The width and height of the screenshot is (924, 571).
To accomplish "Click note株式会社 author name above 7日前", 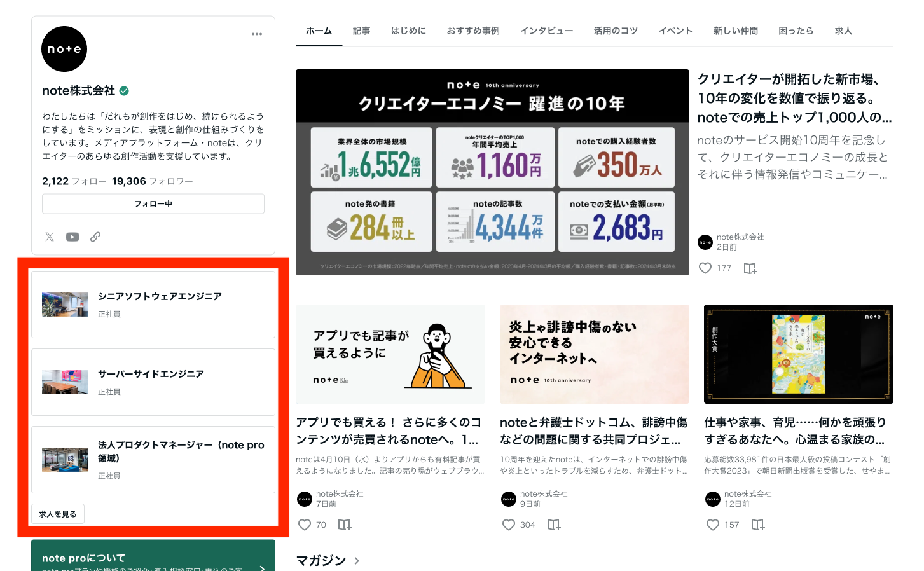I will (340, 494).
